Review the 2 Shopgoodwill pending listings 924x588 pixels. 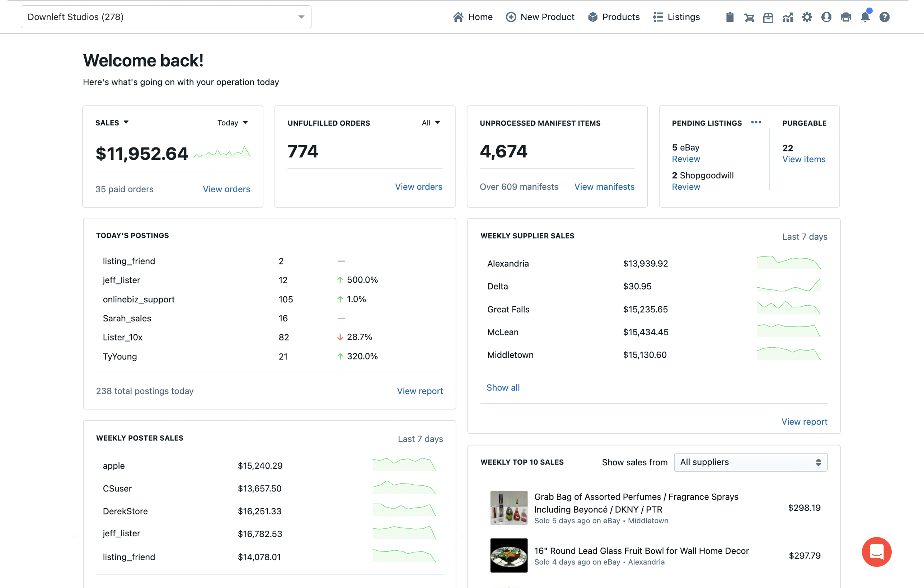click(686, 187)
